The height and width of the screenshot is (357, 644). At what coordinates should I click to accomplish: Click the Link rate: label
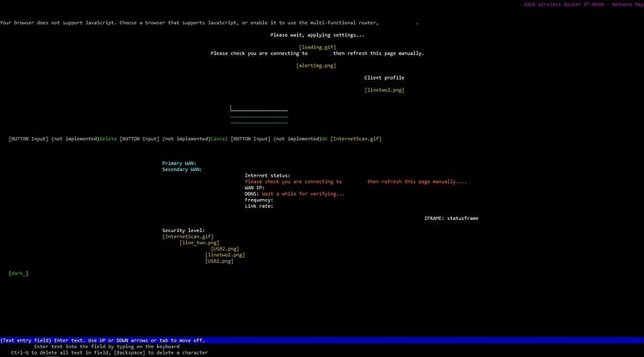pos(258,206)
